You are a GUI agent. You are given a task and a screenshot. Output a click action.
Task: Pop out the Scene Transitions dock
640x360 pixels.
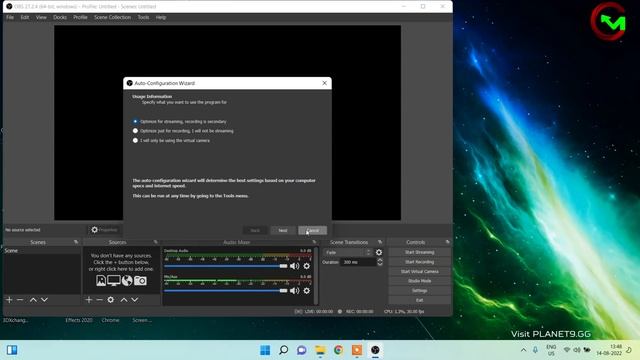380,242
